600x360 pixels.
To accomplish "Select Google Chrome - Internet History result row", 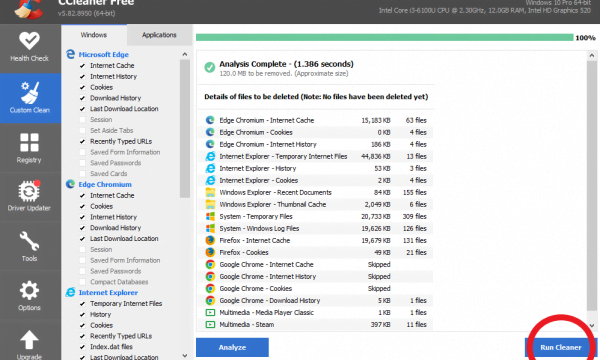I will (316, 276).
